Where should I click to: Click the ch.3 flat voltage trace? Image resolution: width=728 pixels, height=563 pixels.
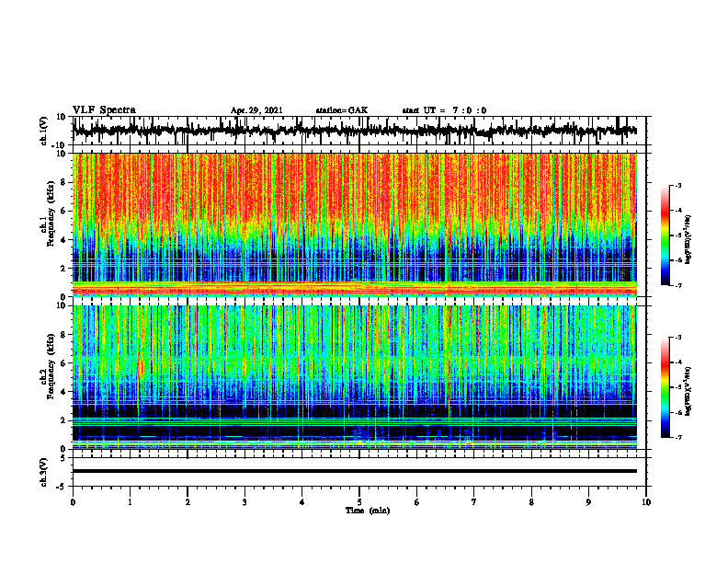[354, 471]
